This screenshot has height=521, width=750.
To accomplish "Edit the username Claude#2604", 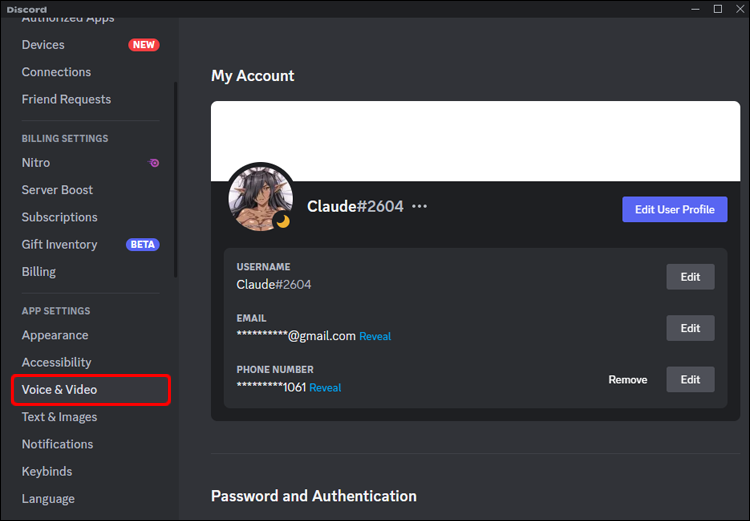I will click(690, 277).
